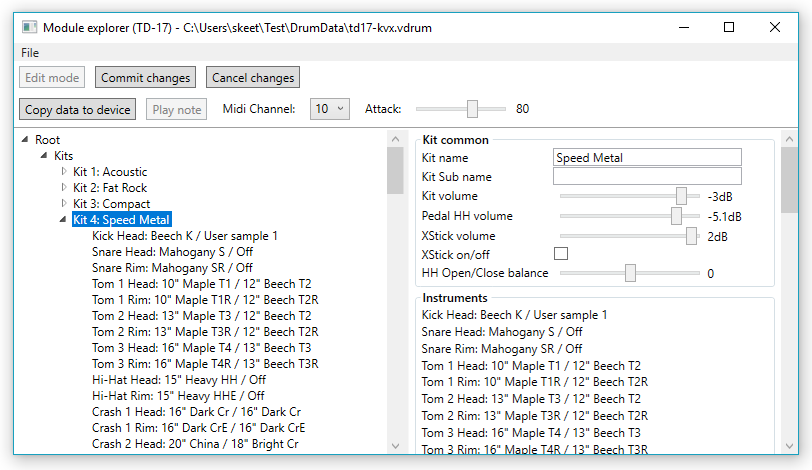Select Kit 4: Speed Metal in tree
The height and width of the screenshot is (470, 812).
pos(121,220)
